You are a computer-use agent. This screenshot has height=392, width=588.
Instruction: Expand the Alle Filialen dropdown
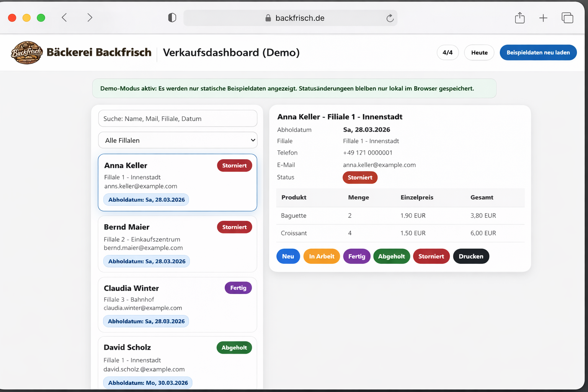click(178, 140)
